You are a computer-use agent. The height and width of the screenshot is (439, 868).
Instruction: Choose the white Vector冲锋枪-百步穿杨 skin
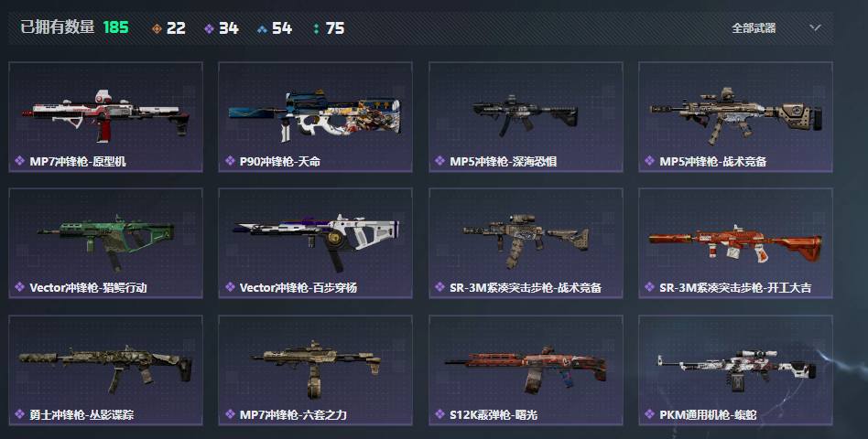pos(316,243)
